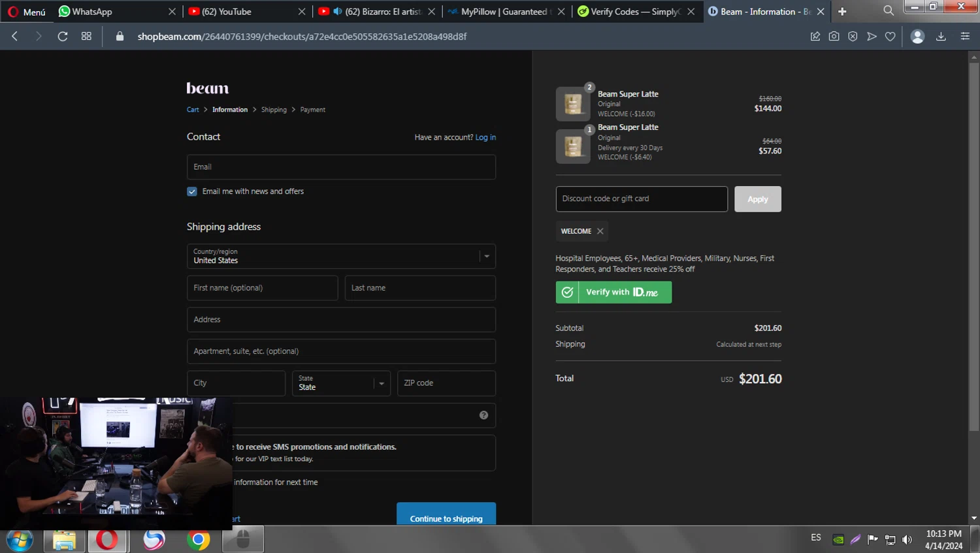Click the Log in link
This screenshot has height=553, width=980.
click(485, 137)
